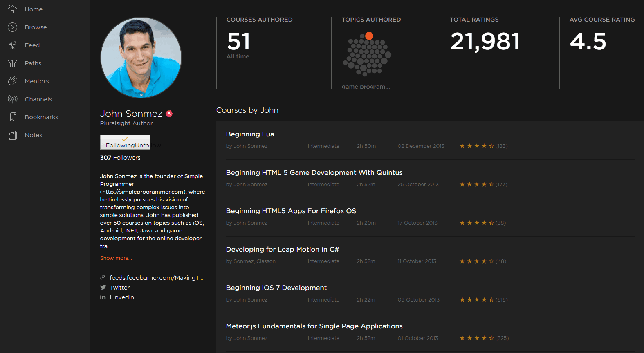
Task: Click the 'game program...' topic label
Action: coord(366,87)
